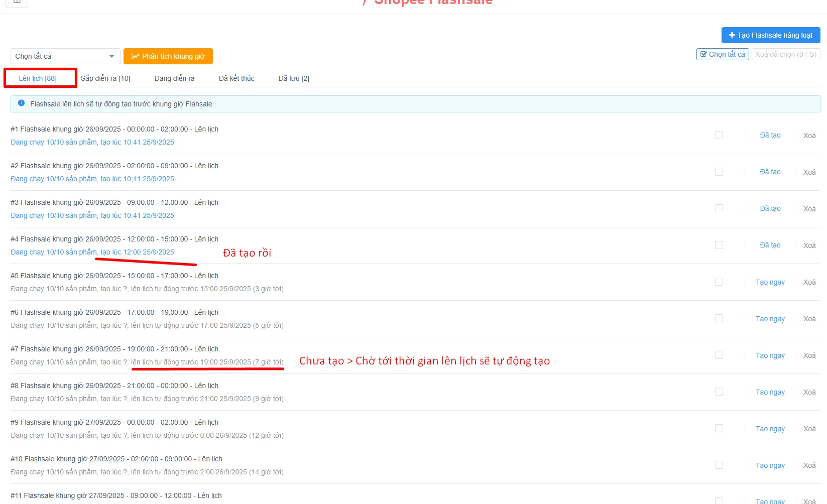Screen dimensions: 827x504
Task: Click "Xoá đã chọn (0 FS)" button
Action: click(x=786, y=54)
